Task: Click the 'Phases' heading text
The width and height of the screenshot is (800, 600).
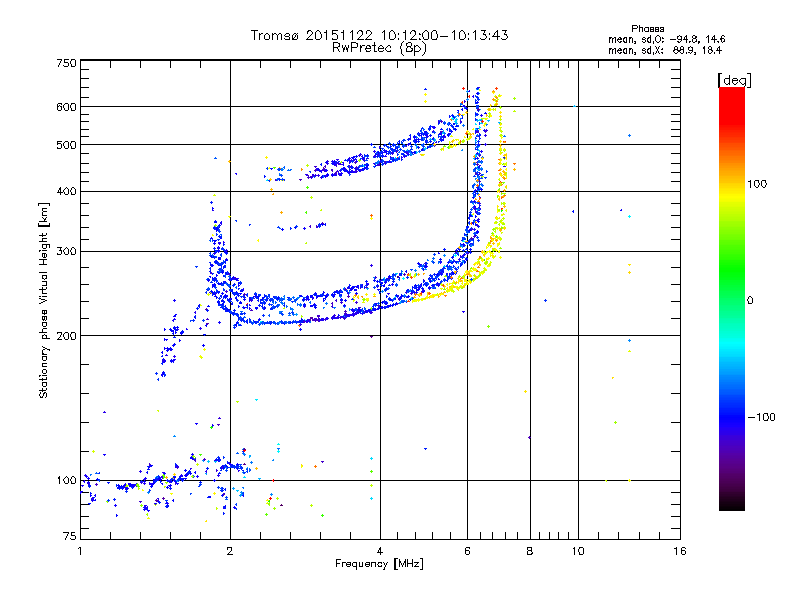Action: 647,29
